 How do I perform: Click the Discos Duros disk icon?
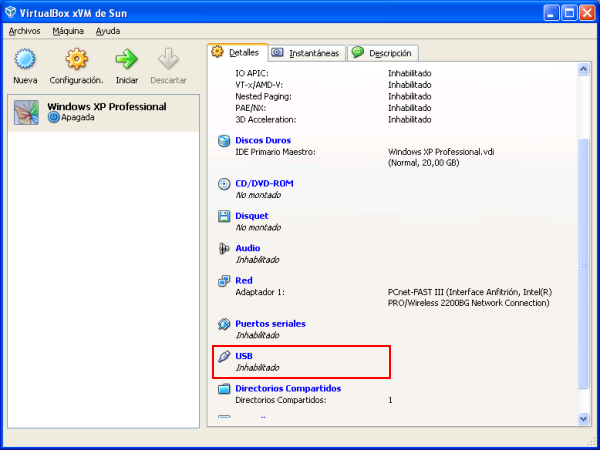point(224,141)
